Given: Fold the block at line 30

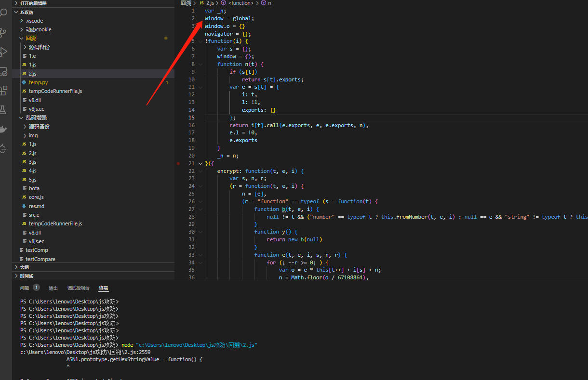Looking at the screenshot, I should (x=200, y=232).
